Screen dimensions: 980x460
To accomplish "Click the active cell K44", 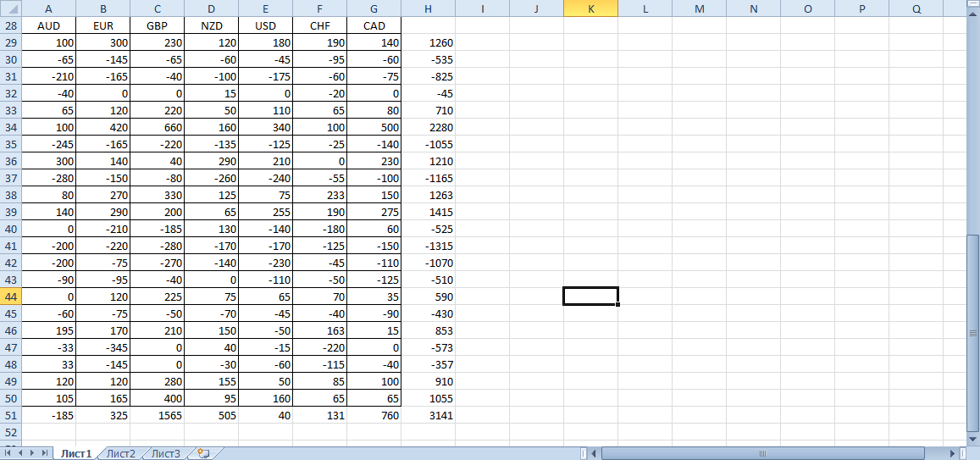I will point(590,297).
